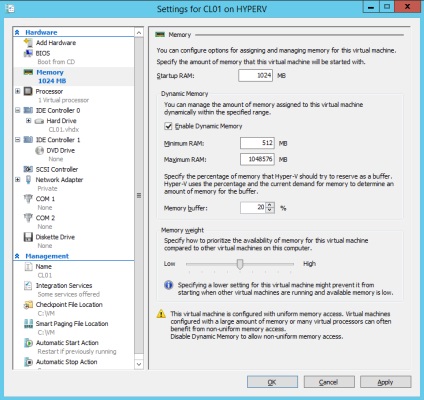This screenshot has height=400, width=424.
Task: Click the Startup RAM input field
Action: click(255, 76)
